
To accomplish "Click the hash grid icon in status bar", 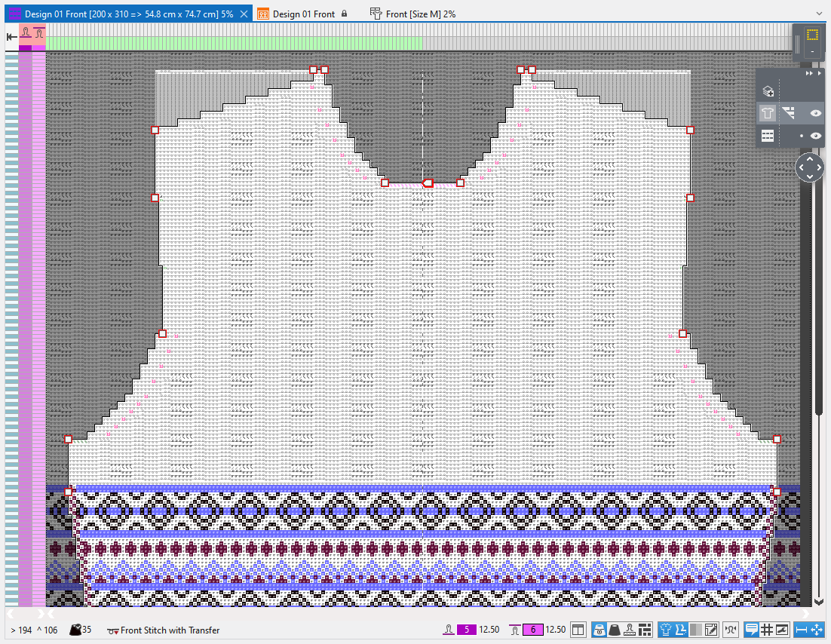I will click(x=766, y=630).
